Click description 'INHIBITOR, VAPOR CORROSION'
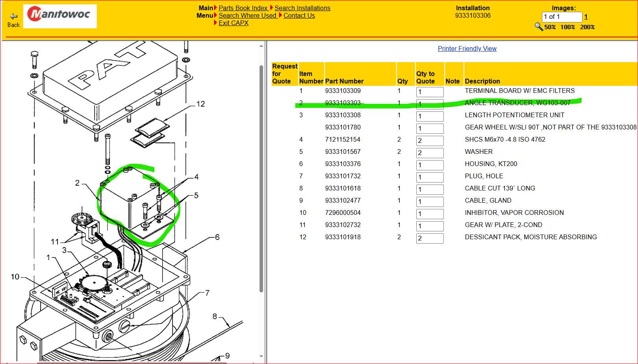 (x=514, y=212)
